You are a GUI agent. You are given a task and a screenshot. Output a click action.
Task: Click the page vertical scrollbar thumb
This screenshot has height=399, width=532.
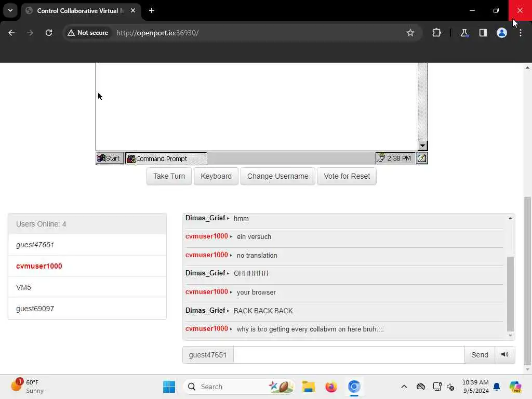pos(527,281)
